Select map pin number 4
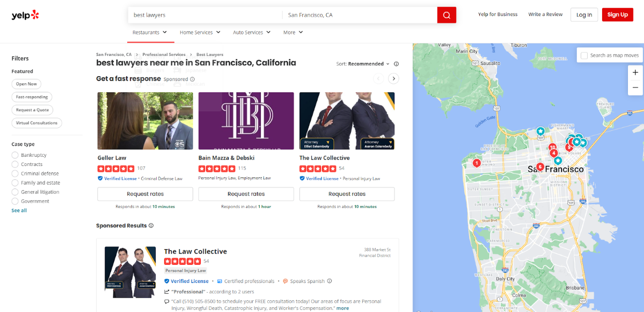This screenshot has height=312, width=644. coord(553,153)
